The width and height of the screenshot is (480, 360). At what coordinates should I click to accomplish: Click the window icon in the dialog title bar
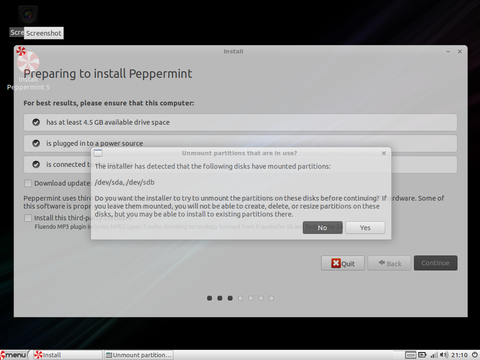coord(98,153)
